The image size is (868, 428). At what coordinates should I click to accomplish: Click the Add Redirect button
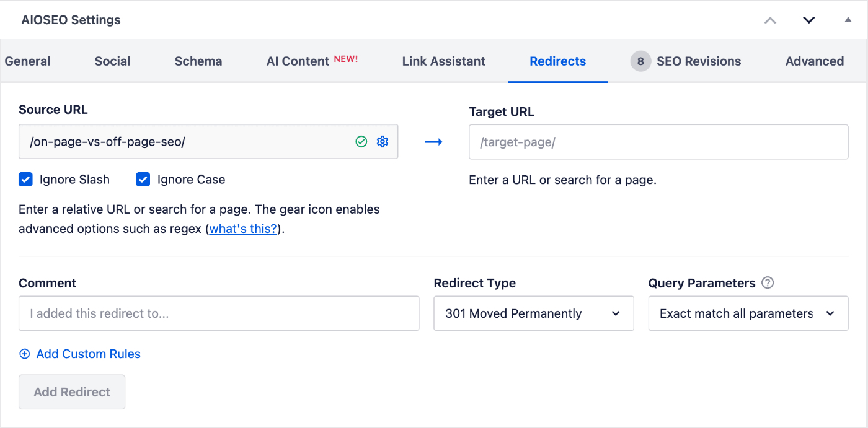point(72,392)
